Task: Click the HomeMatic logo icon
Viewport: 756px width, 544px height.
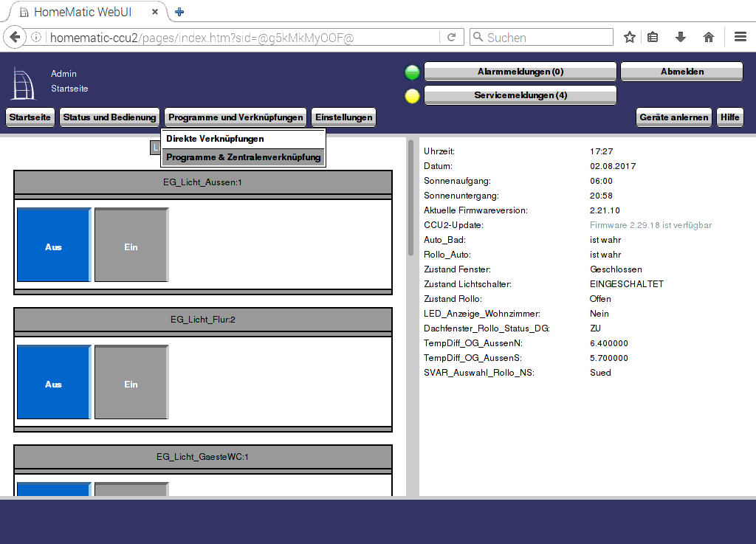Action: 22,83
